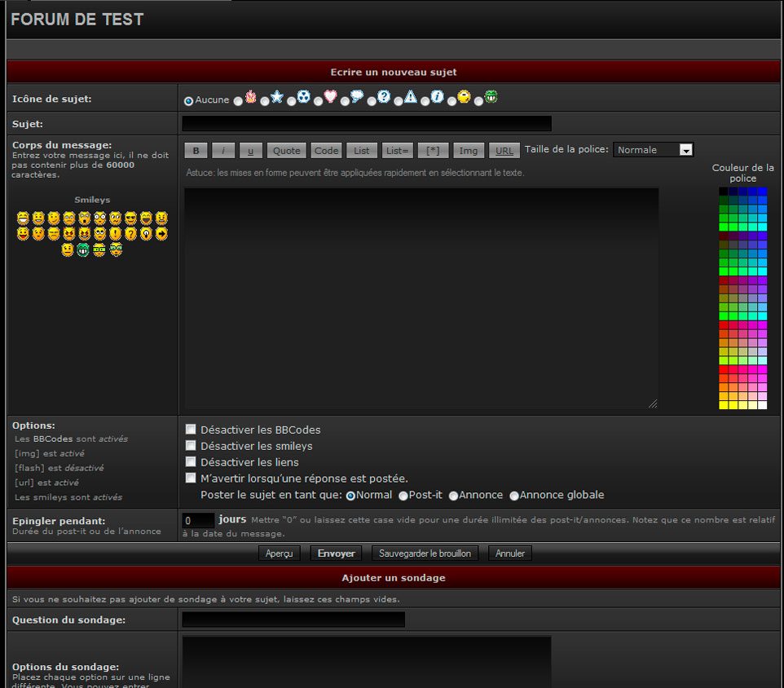
Task: Insert the green grinning smiley
Action: click(83, 249)
